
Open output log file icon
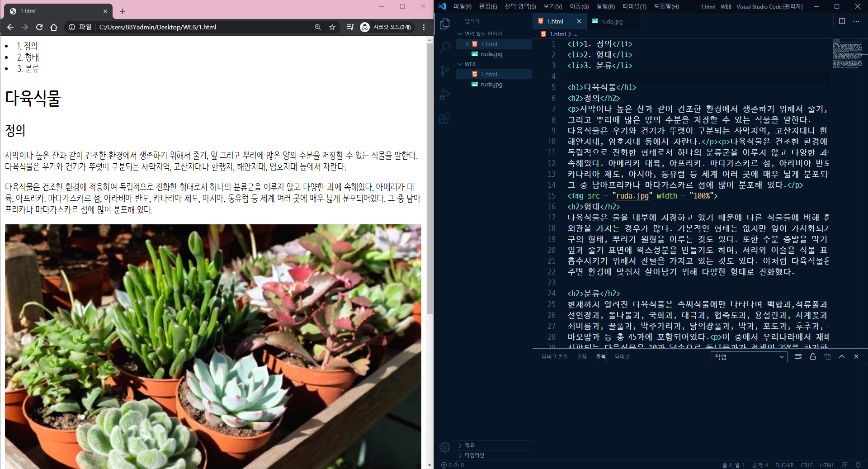827,357
